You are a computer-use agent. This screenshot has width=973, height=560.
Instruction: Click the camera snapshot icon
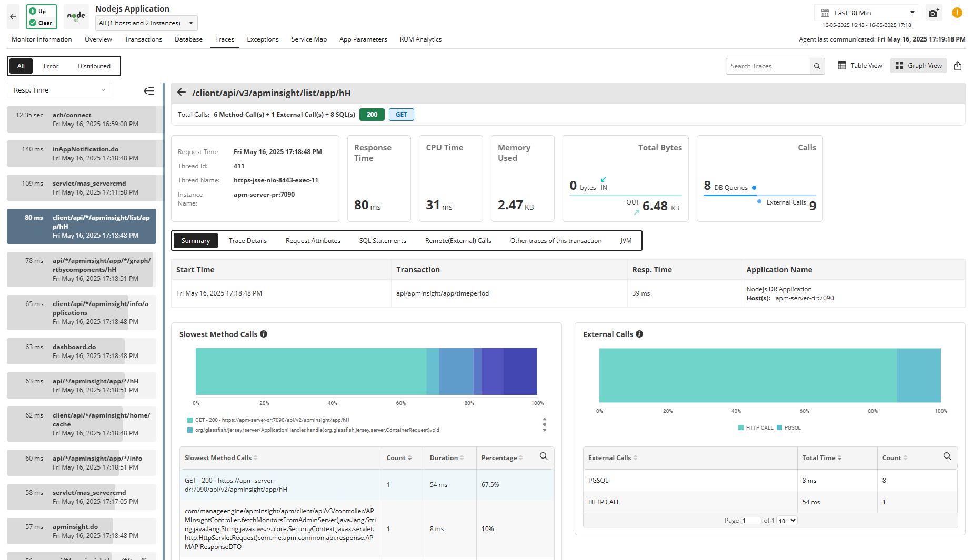click(x=933, y=13)
